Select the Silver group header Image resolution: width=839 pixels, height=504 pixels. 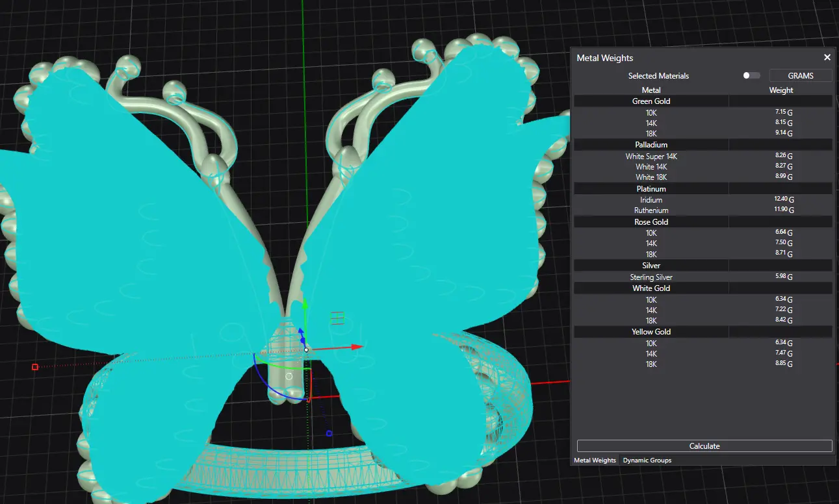(x=703, y=266)
